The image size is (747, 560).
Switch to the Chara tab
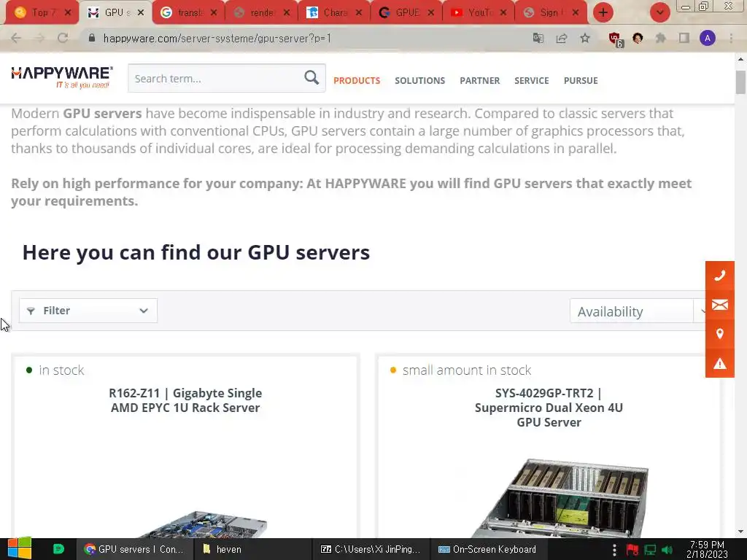[x=334, y=12]
